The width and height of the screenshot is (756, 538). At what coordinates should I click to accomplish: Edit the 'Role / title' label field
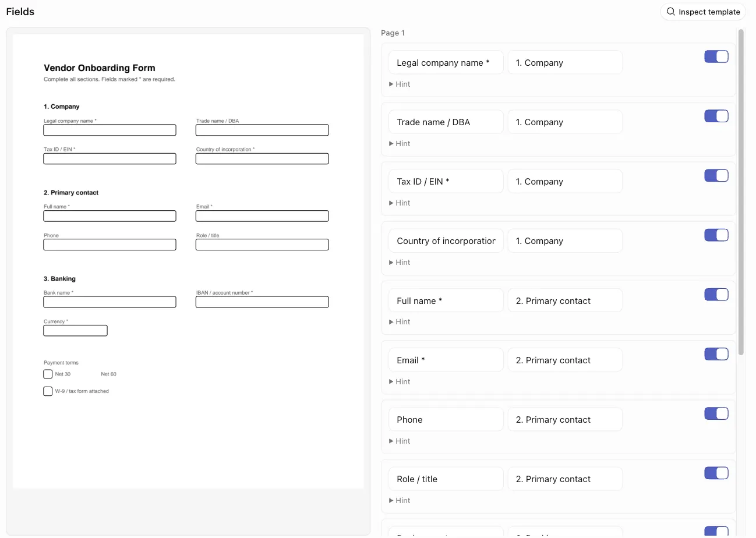[446, 479]
